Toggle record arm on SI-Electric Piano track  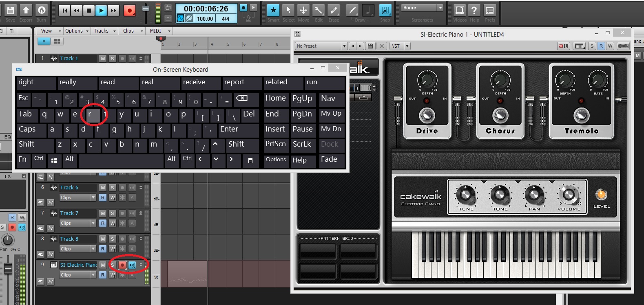click(x=122, y=265)
